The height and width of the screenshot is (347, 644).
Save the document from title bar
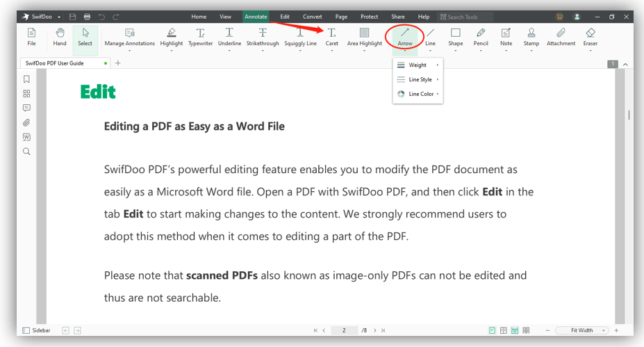73,17
